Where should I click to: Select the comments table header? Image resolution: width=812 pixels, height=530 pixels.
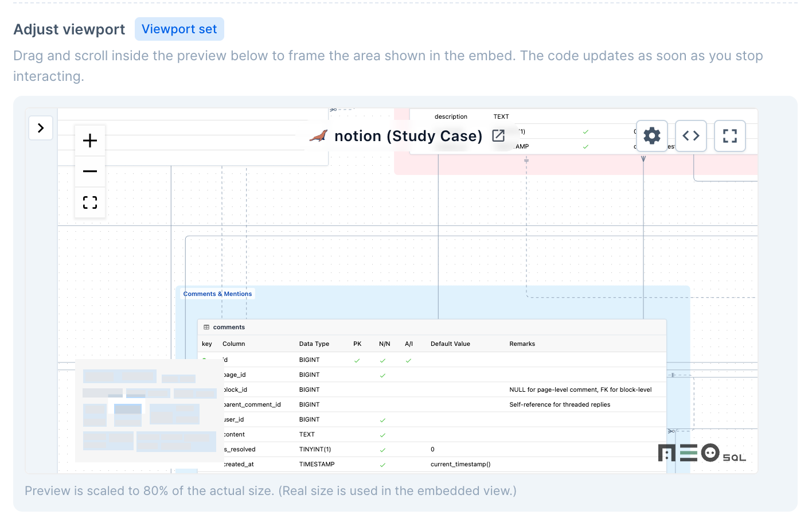point(432,327)
